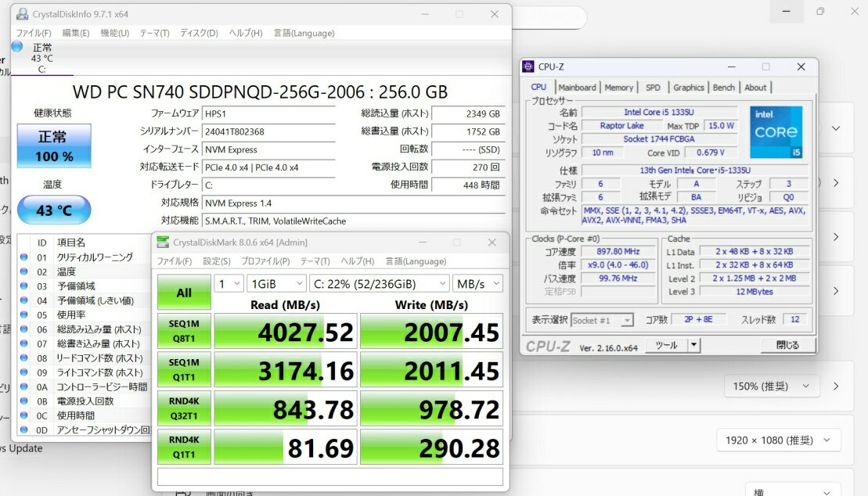Click the blue 正常 100% health status box
868x496 pixels.
[53, 146]
